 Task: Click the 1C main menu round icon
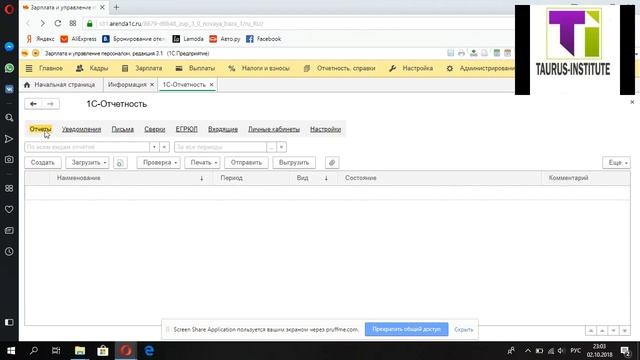(x=36, y=53)
